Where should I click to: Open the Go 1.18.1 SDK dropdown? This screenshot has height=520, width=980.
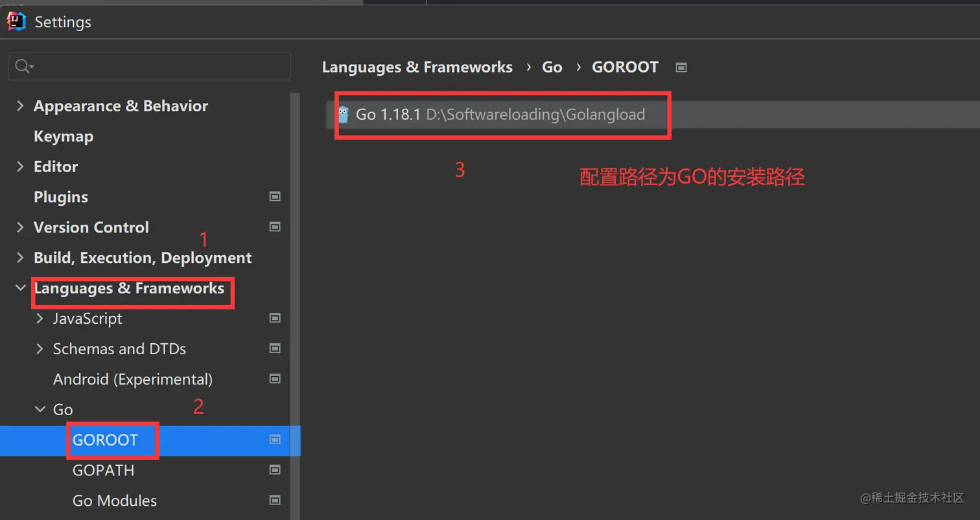pos(653,115)
